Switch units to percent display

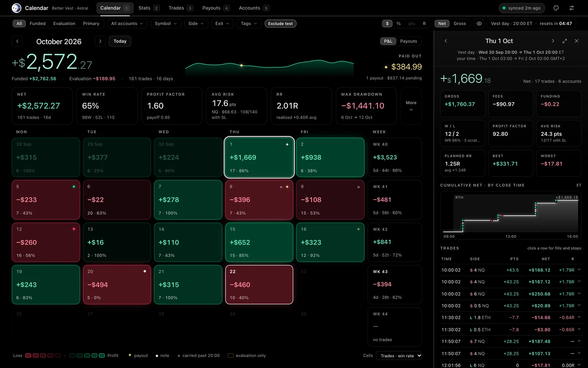(x=399, y=24)
